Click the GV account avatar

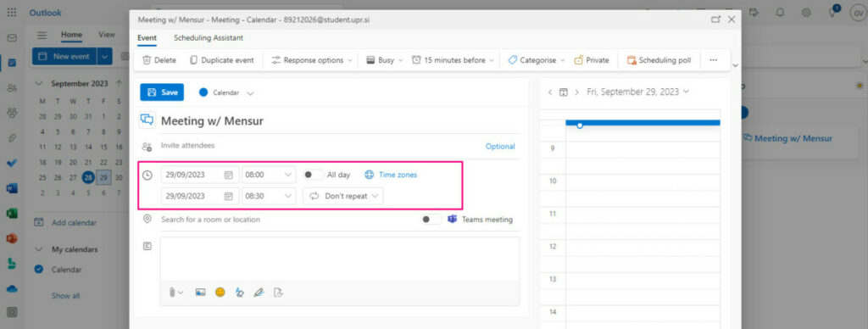pos(858,13)
